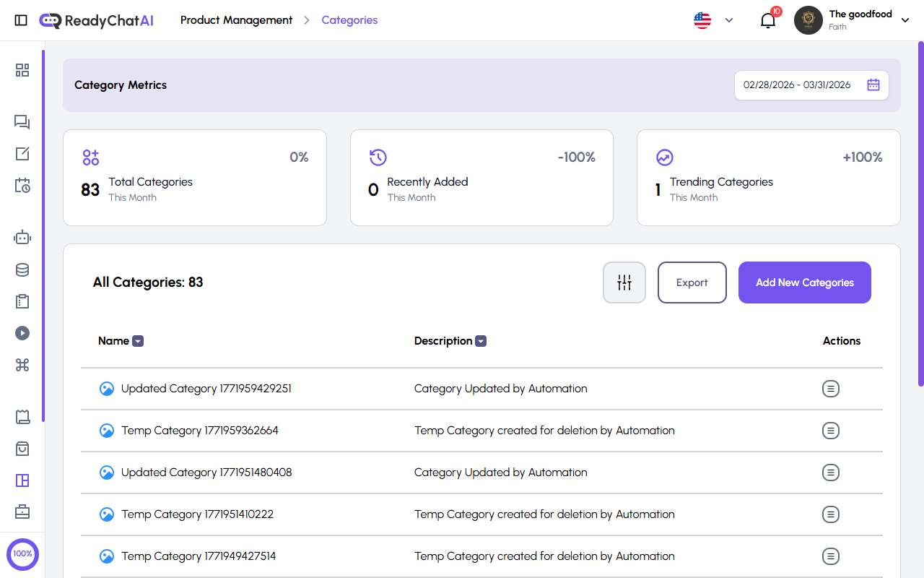The image size is (924, 578).
Task: Go to Product Management breadcrumb
Action: [x=236, y=20]
